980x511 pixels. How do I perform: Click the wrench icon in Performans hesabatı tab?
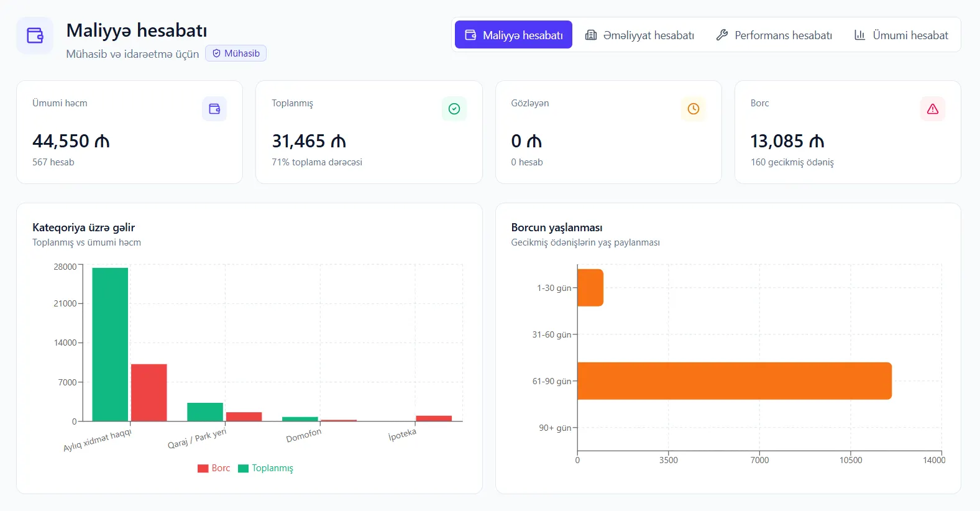tap(722, 35)
